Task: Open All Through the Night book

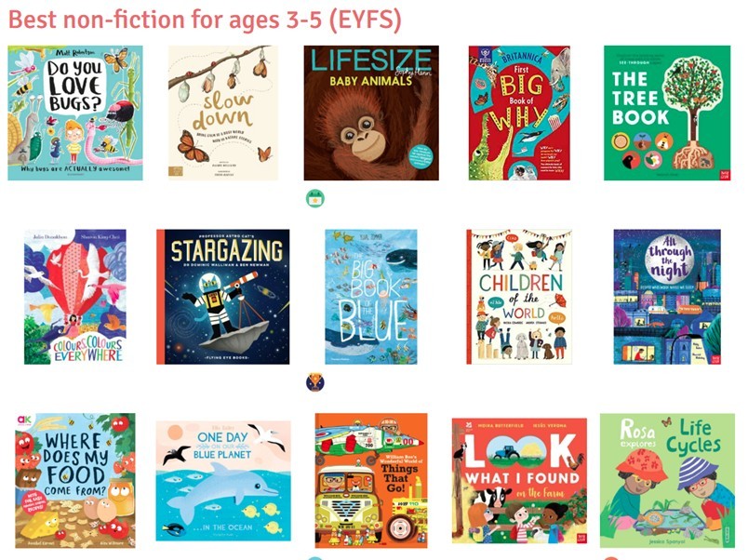Action: (x=667, y=297)
